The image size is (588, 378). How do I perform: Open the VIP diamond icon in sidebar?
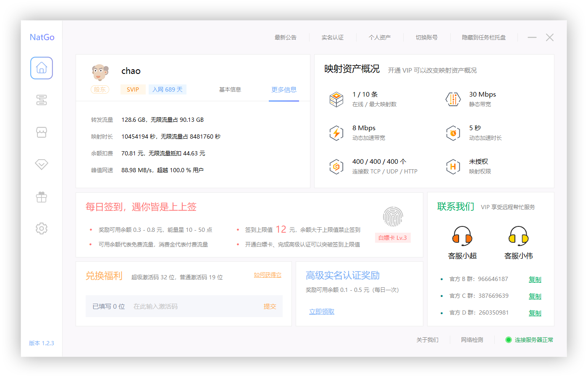[41, 164]
